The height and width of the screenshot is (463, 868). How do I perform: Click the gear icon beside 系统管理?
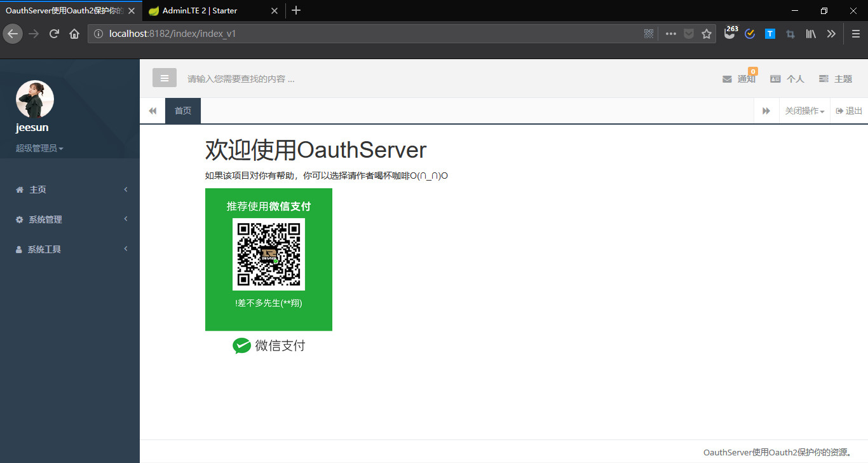[x=19, y=219]
